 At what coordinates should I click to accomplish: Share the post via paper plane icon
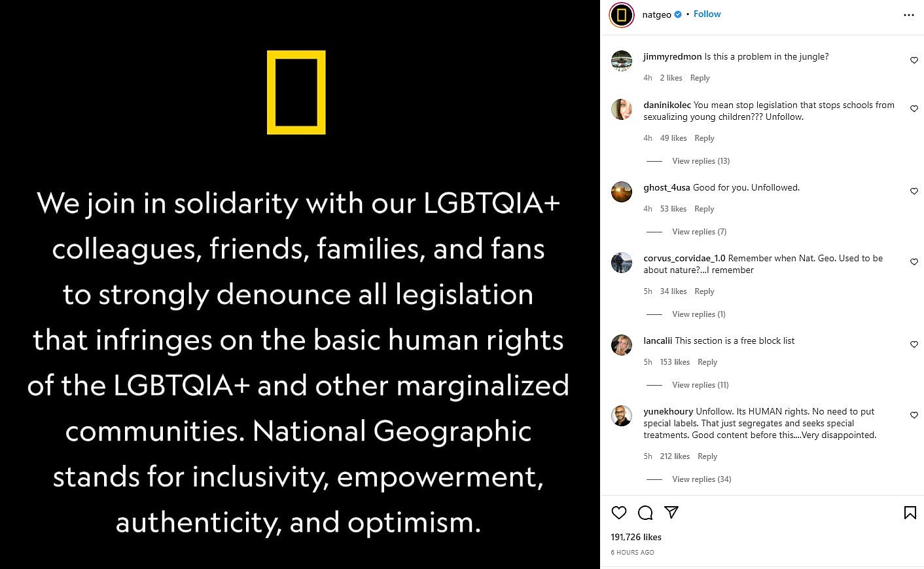[671, 513]
